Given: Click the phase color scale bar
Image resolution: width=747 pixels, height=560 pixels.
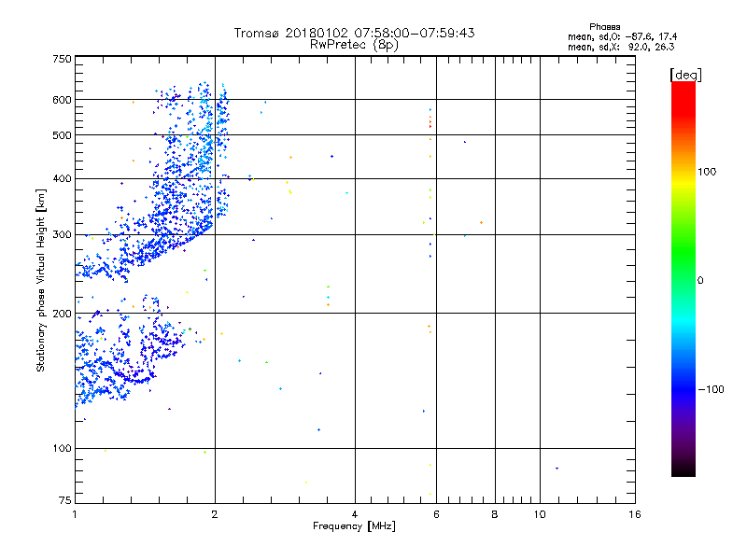Looking at the screenshot, I should (684, 278).
